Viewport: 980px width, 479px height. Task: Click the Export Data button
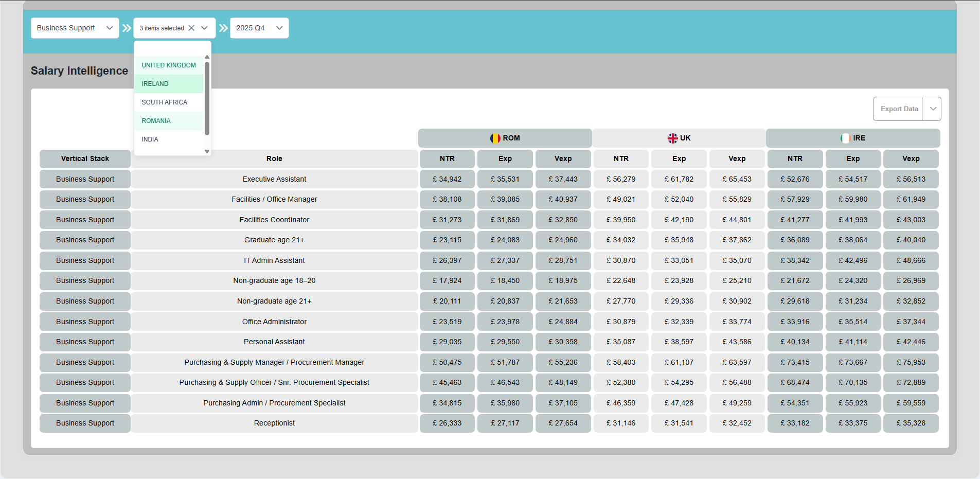[899, 109]
